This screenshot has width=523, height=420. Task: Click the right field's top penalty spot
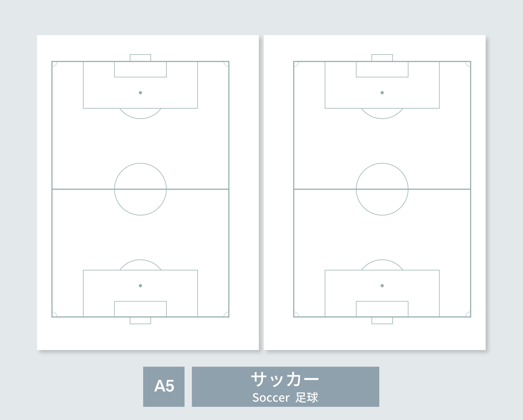click(x=382, y=93)
